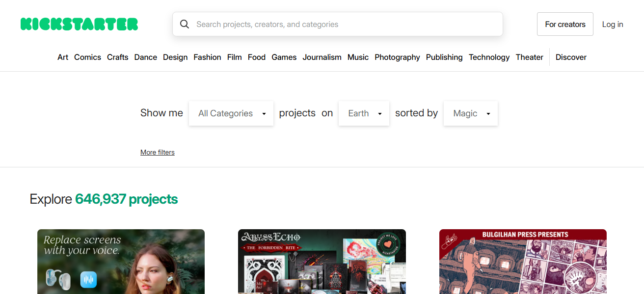Open the Technology category
The height and width of the screenshot is (294, 644).
point(489,57)
